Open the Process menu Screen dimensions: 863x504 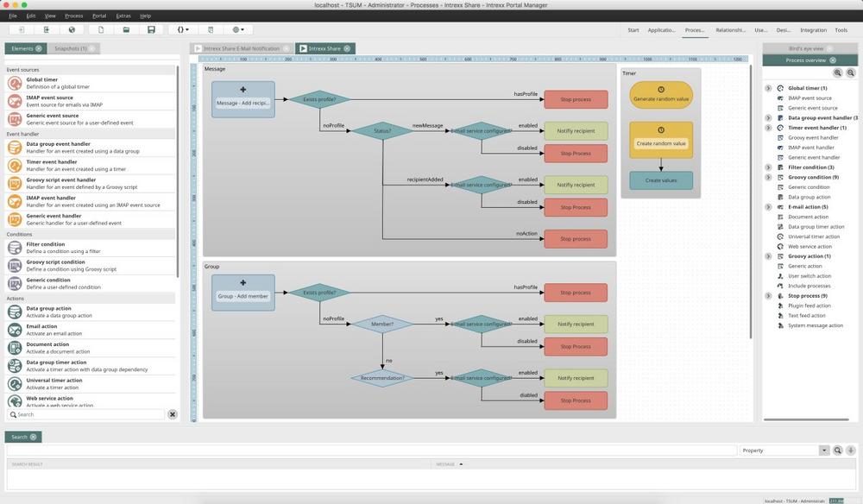pyautogui.click(x=73, y=16)
